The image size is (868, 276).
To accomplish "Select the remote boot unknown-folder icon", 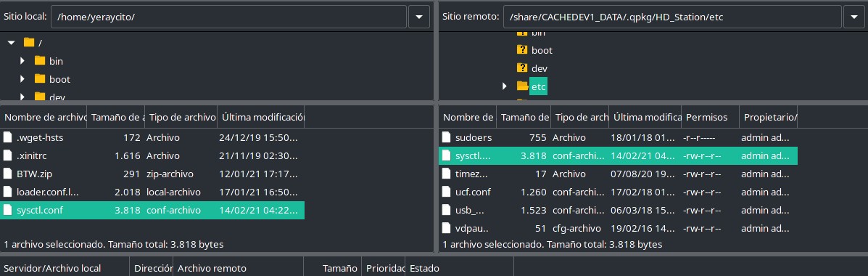I will 522,50.
